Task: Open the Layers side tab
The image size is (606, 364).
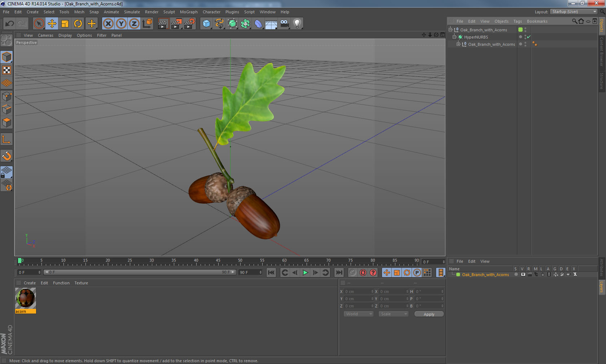Action: pyautogui.click(x=602, y=287)
